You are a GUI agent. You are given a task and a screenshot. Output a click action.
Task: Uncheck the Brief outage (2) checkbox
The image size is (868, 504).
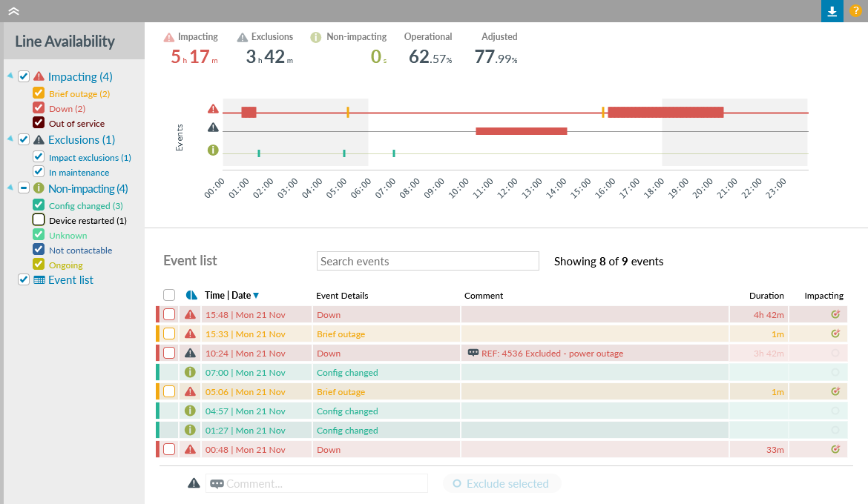(39, 93)
